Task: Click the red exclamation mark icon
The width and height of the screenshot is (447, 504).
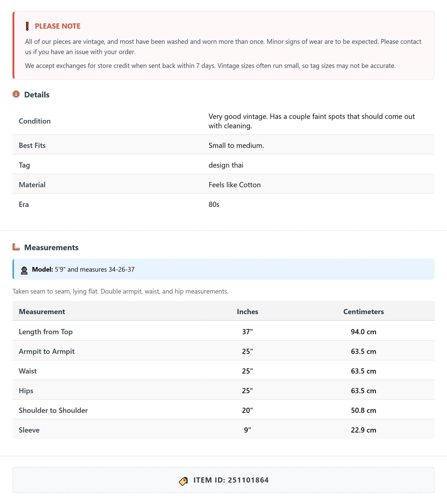Action: [27, 26]
